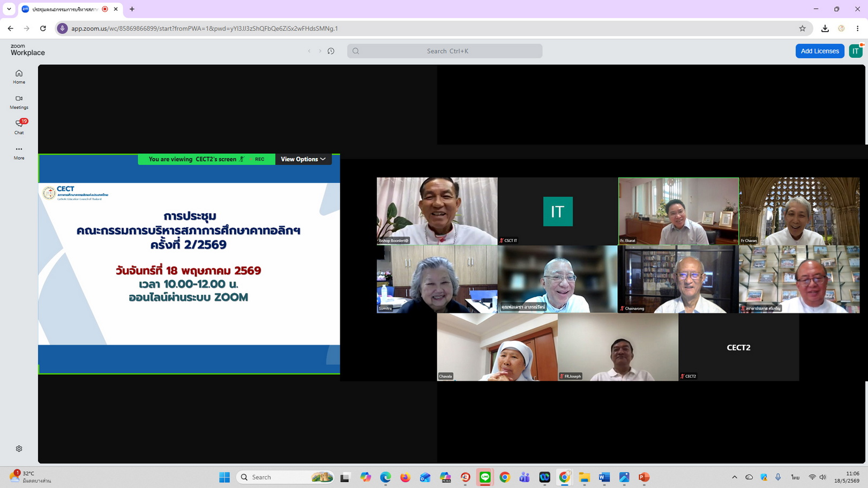Bookmark this page with the star icon
Viewport: 868px width, 488px height.
tap(802, 28)
